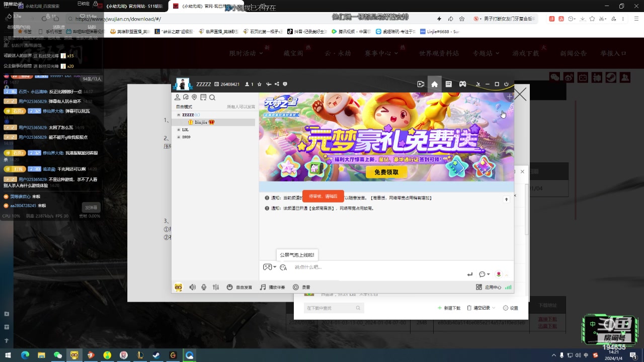Open the YY template list icon
This screenshot has height=362, width=644.
(x=449, y=84)
